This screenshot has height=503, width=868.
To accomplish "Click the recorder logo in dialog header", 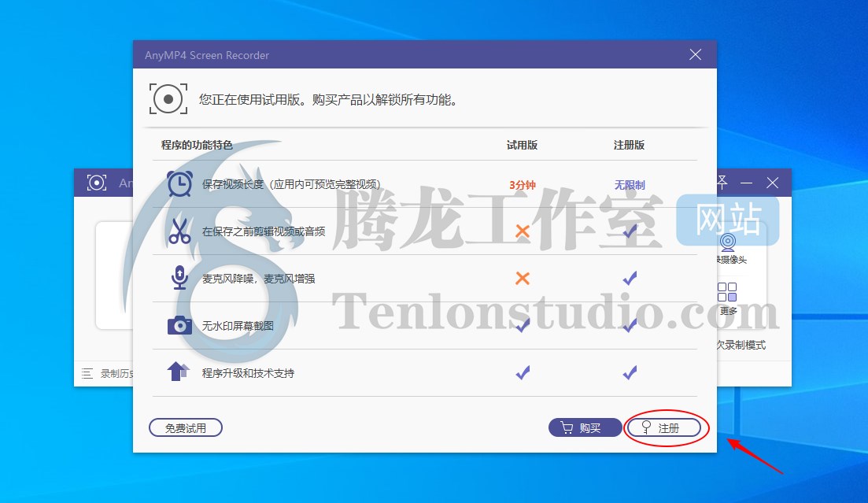I will (168, 99).
